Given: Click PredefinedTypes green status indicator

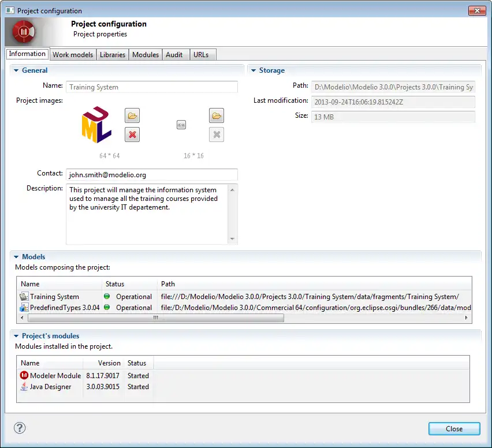Looking at the screenshot, I should point(107,307).
